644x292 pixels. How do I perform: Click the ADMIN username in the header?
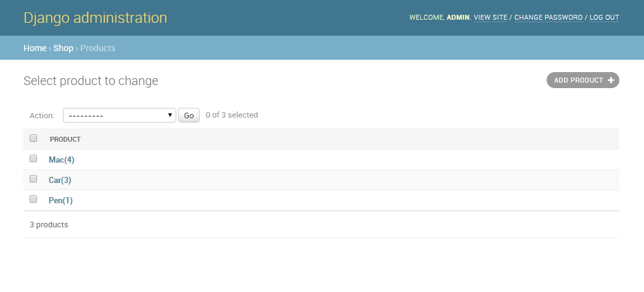pos(458,17)
